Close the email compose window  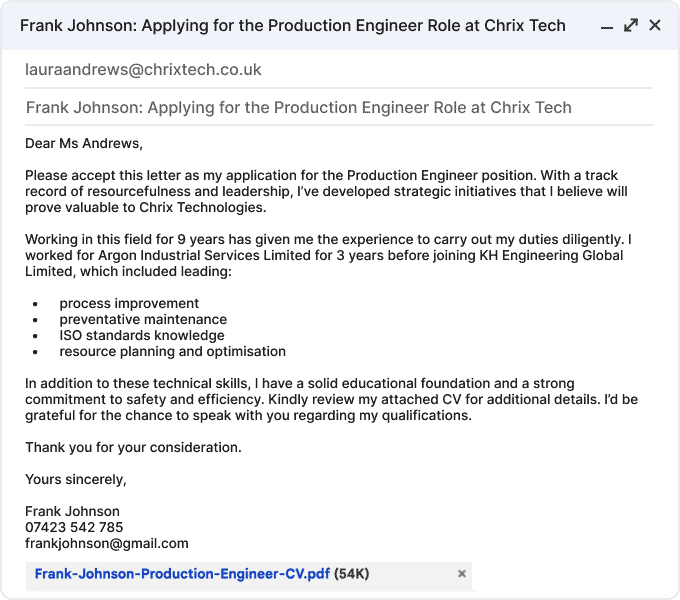[x=655, y=25]
